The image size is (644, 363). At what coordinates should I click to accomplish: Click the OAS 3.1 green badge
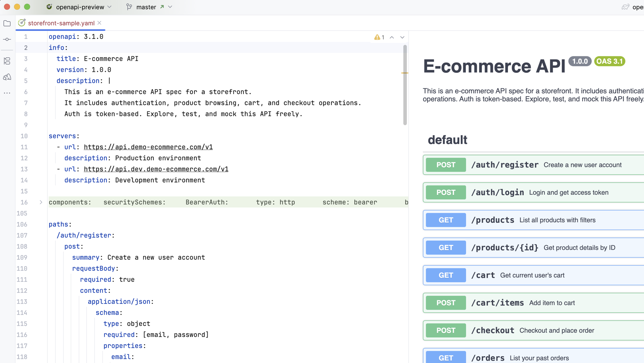[x=609, y=61]
